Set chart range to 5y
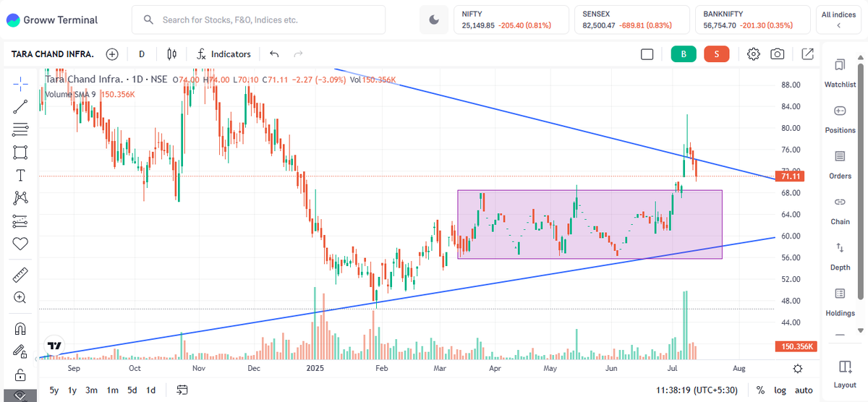Screen dimensions: 868x402 click(x=54, y=390)
